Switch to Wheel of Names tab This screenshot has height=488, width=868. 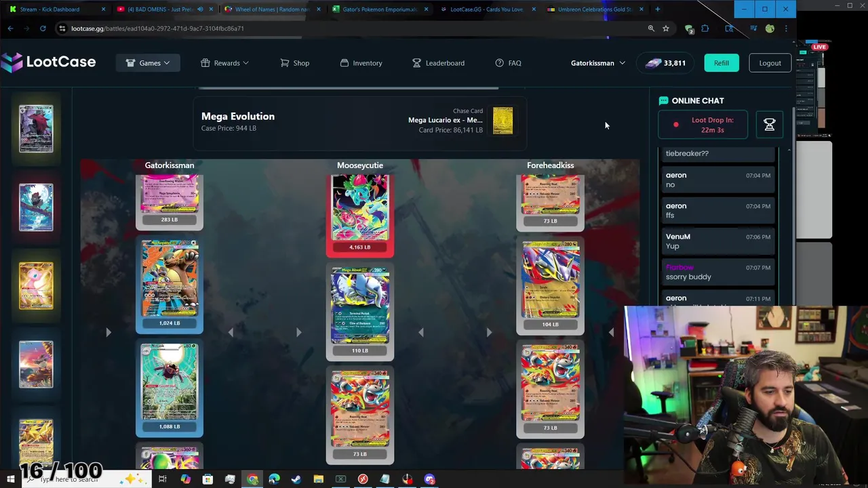pos(271,9)
